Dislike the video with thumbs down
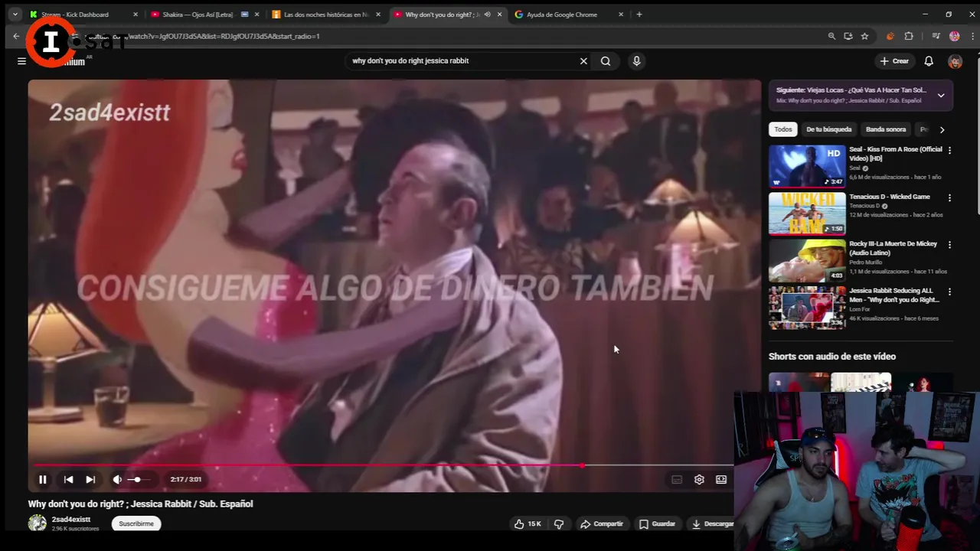The height and width of the screenshot is (551, 980). tap(559, 523)
